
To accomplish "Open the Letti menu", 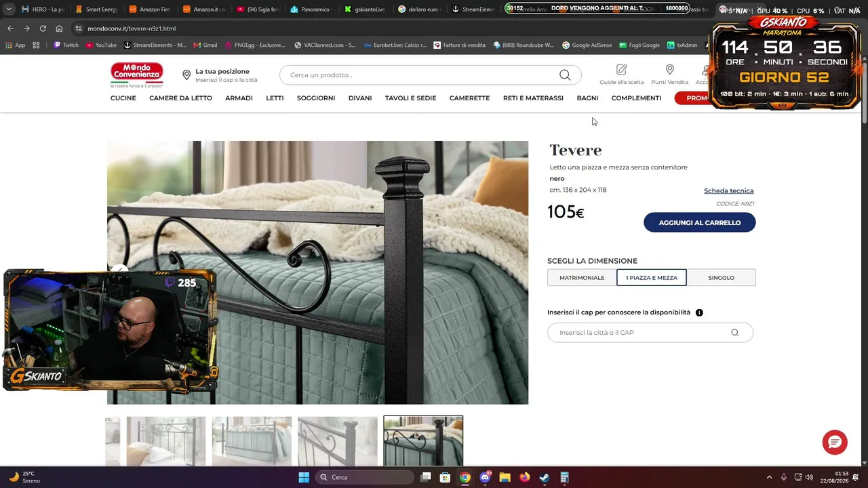I will (x=275, y=98).
